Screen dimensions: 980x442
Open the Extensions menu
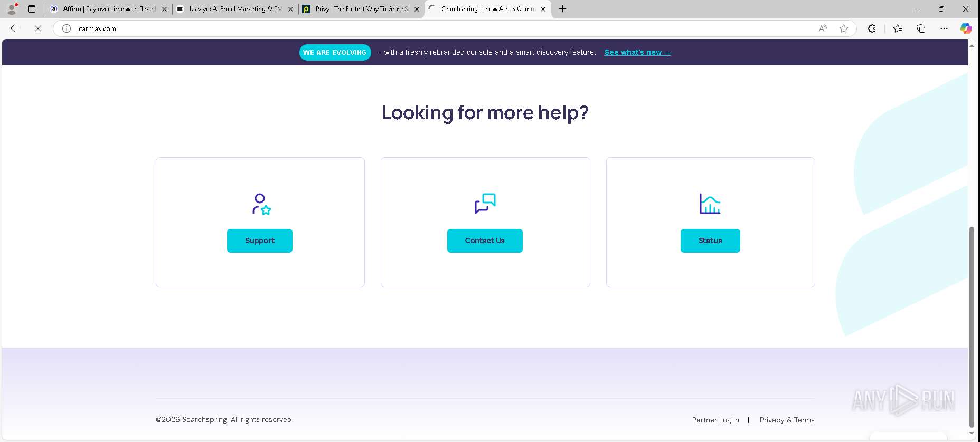(872, 28)
